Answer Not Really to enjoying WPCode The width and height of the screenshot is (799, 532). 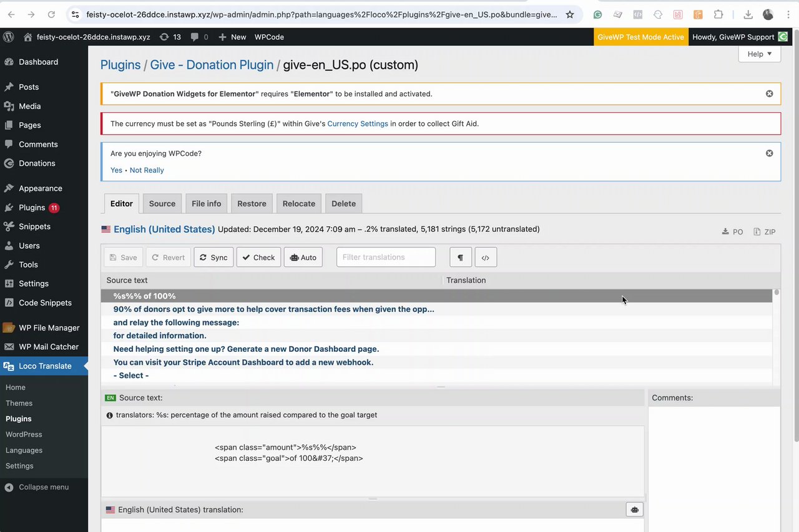[x=147, y=170]
